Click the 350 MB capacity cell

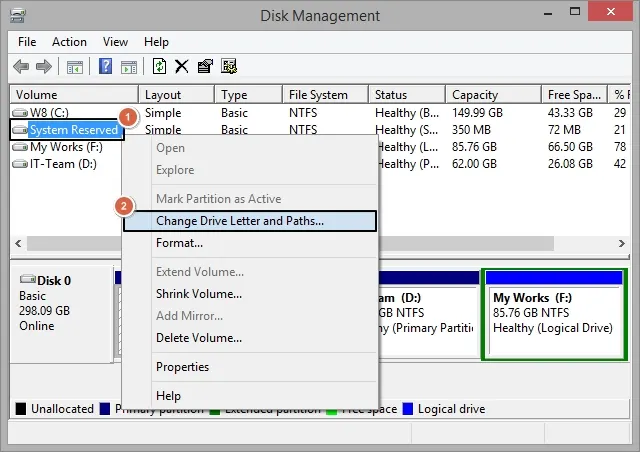coord(471,130)
